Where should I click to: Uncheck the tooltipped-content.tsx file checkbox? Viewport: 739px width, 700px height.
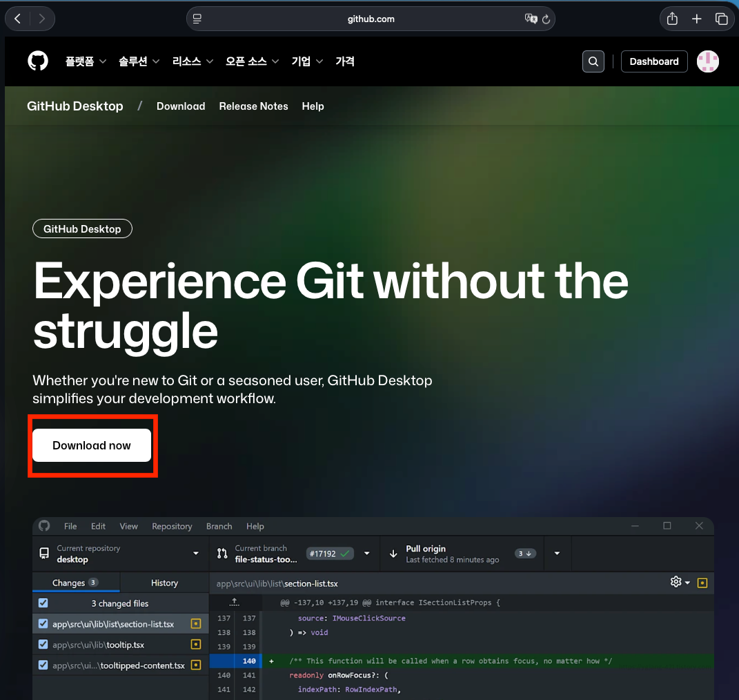[x=43, y=665]
